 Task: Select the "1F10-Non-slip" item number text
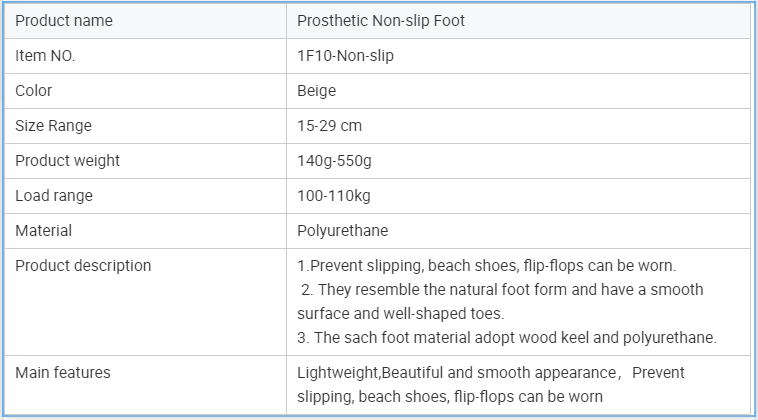[x=345, y=56]
